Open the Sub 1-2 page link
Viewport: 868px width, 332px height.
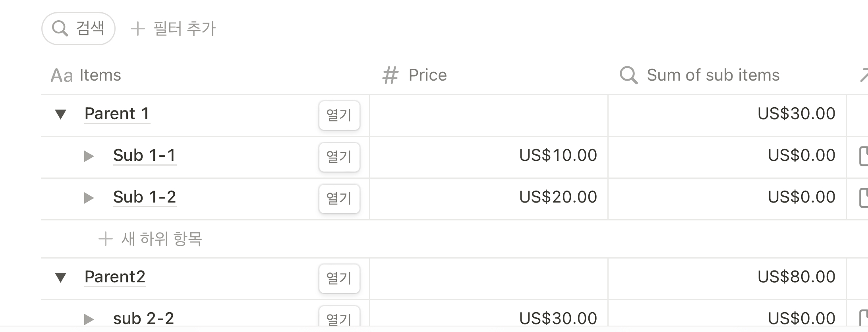(x=145, y=197)
